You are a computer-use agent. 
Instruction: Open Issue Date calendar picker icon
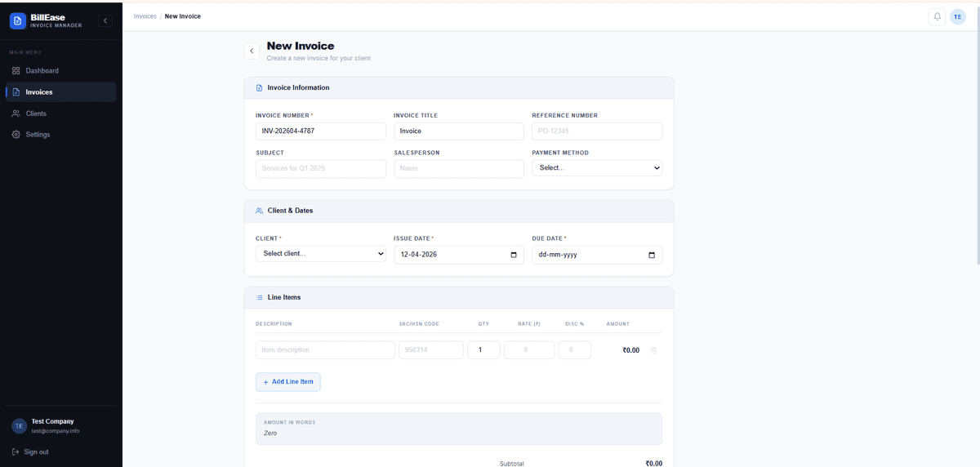(514, 255)
